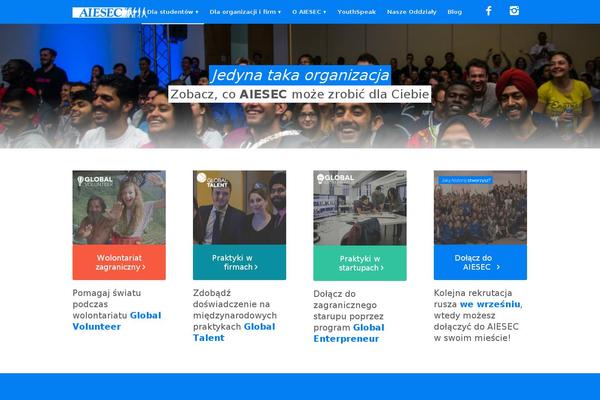
Task: Click "Dołącz do AIESEC" button
Action: pyautogui.click(x=480, y=262)
